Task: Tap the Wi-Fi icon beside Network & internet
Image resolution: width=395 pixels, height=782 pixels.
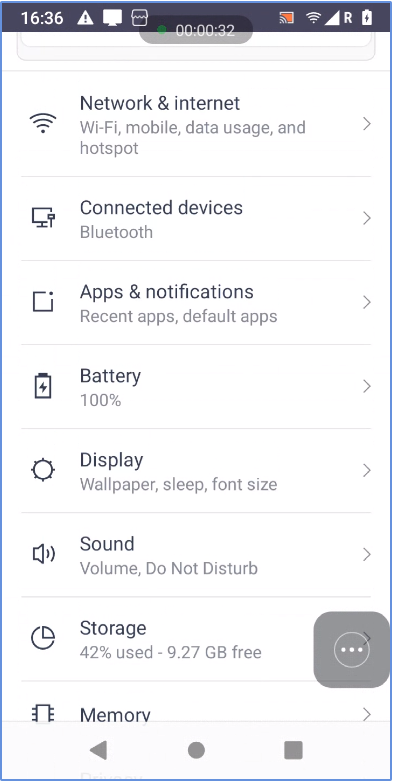Action: click(43, 123)
